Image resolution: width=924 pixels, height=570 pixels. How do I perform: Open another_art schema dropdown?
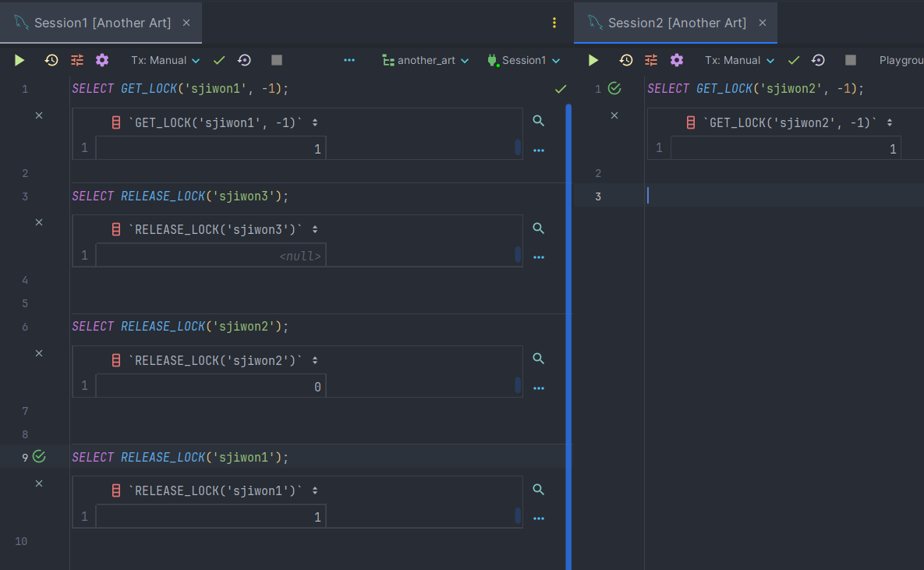coord(426,60)
